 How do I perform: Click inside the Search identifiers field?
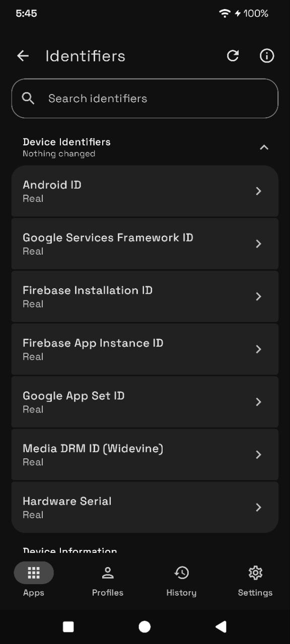[x=145, y=98]
